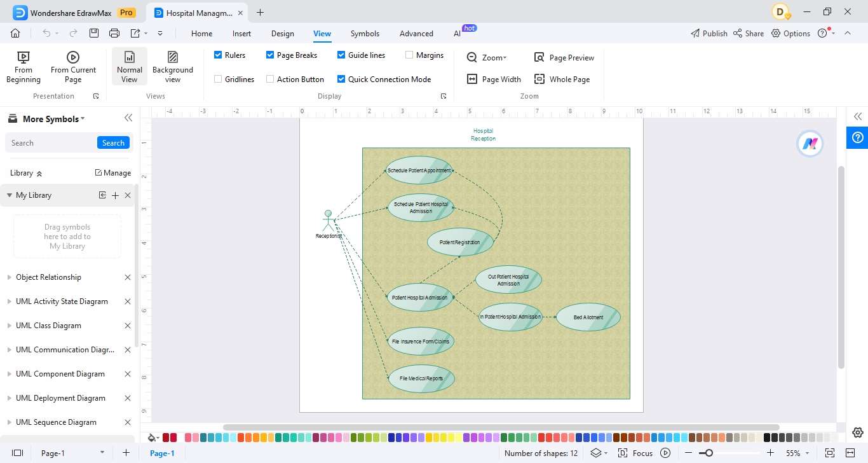Click the Publish button
868x463 pixels.
tap(709, 34)
